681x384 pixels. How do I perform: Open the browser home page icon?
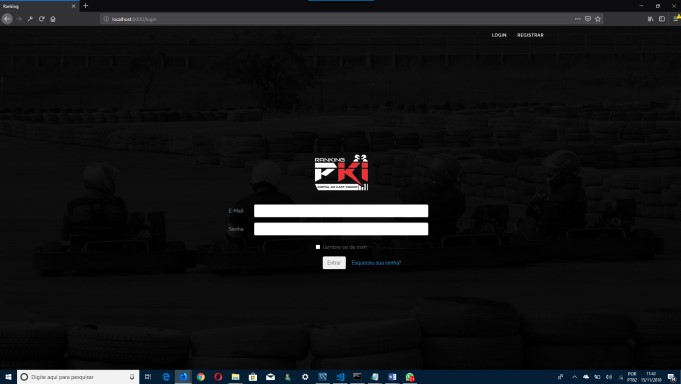53,19
